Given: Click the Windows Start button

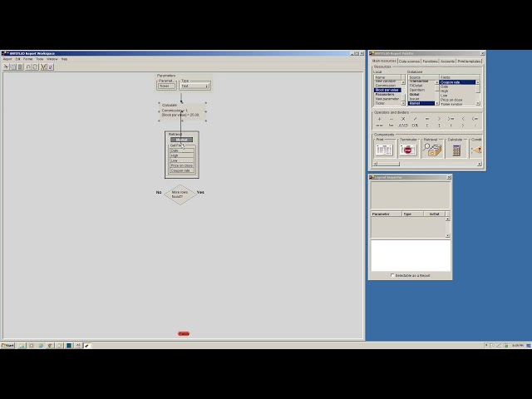Looking at the screenshot, I should (x=7, y=346).
